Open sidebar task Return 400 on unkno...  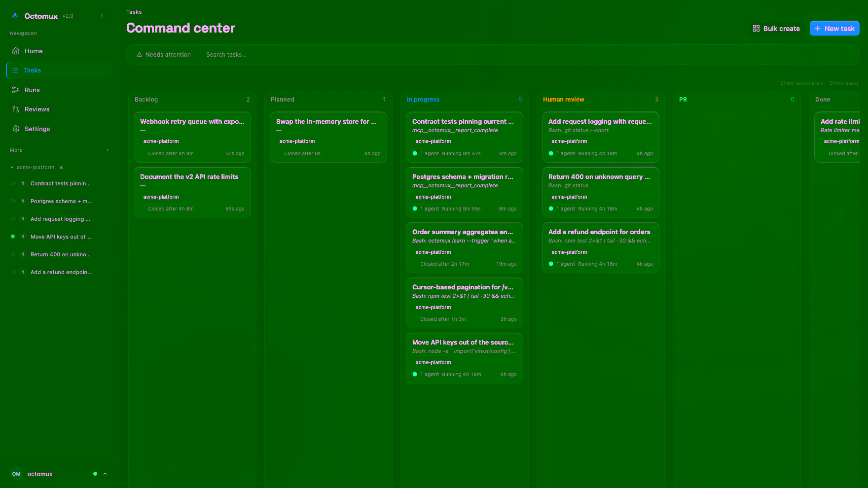tap(59, 254)
